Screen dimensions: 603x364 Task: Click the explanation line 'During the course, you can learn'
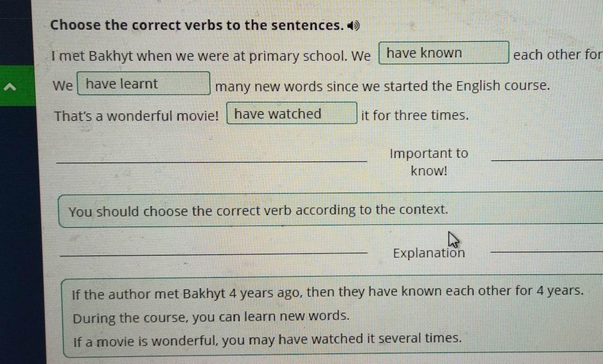(x=212, y=317)
